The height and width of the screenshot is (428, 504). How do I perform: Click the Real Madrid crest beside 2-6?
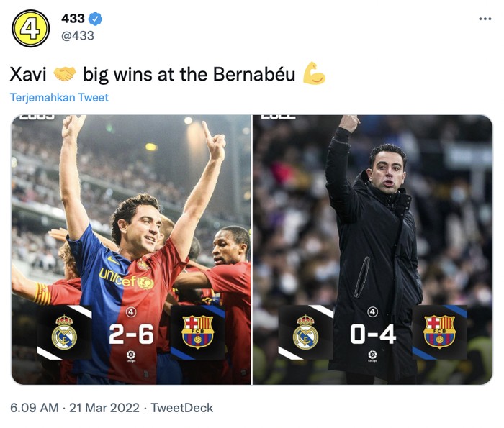coord(64,332)
